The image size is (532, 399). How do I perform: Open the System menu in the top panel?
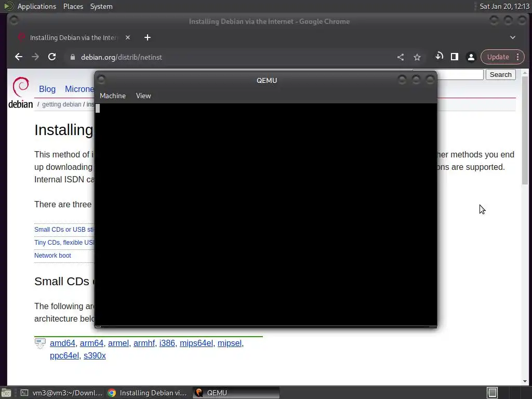pyautogui.click(x=101, y=6)
